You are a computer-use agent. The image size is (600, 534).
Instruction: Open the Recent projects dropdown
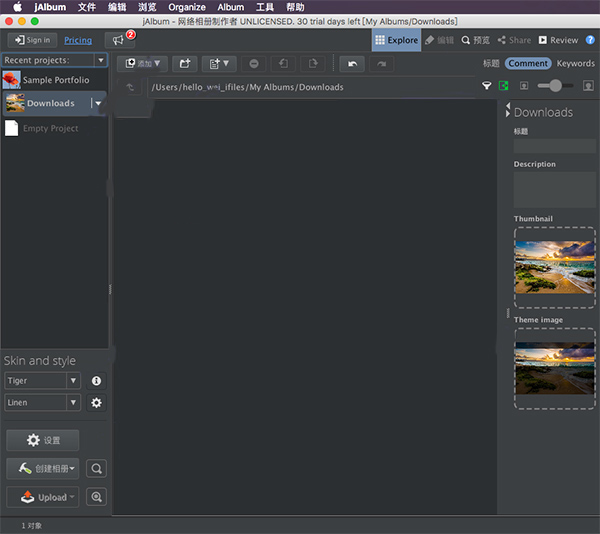pos(54,60)
